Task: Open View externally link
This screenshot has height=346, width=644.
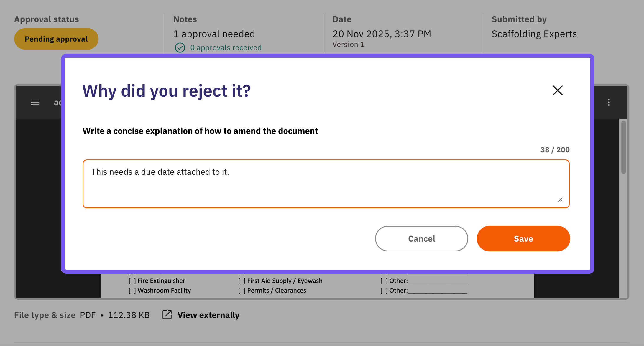Action: 208,315
